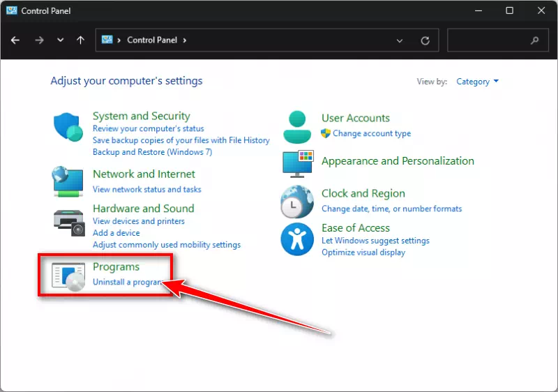Click the Add a device link
The width and height of the screenshot is (558, 392).
[x=116, y=233]
